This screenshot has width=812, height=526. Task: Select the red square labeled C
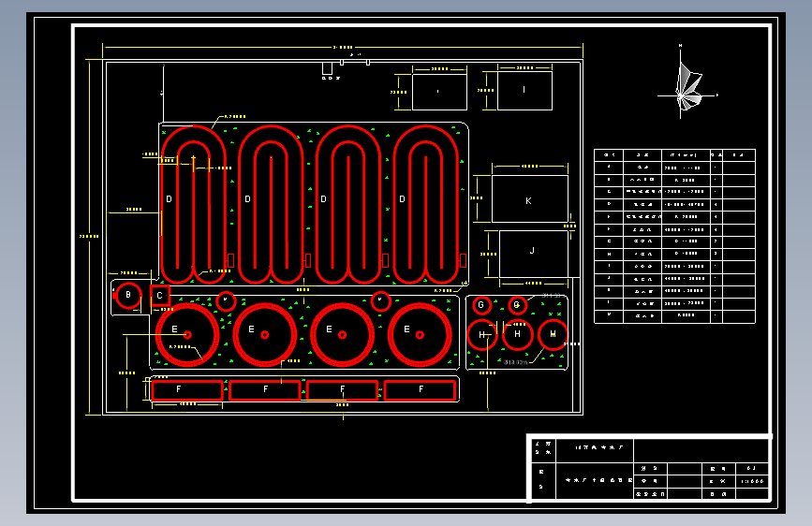pos(160,296)
